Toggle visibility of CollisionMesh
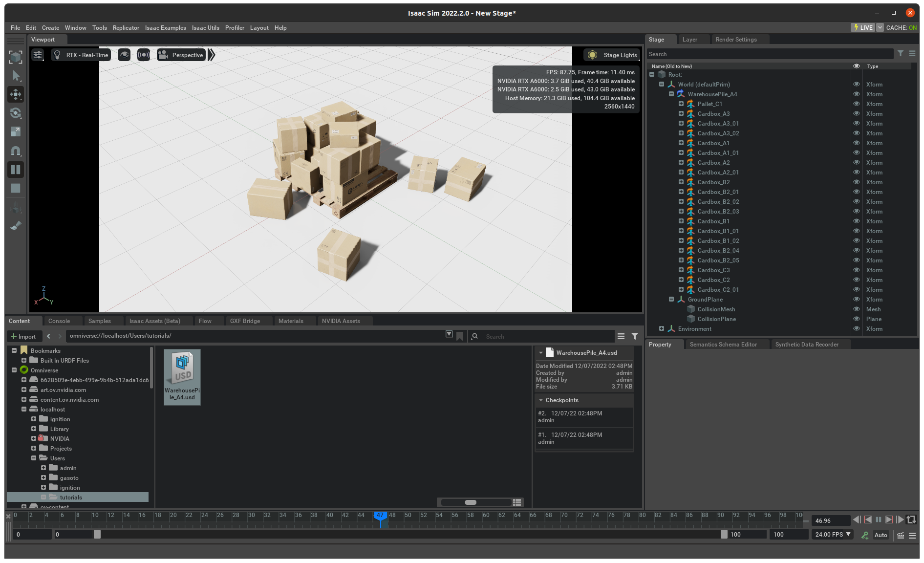Viewport: 924px width, 563px height. coord(857,309)
